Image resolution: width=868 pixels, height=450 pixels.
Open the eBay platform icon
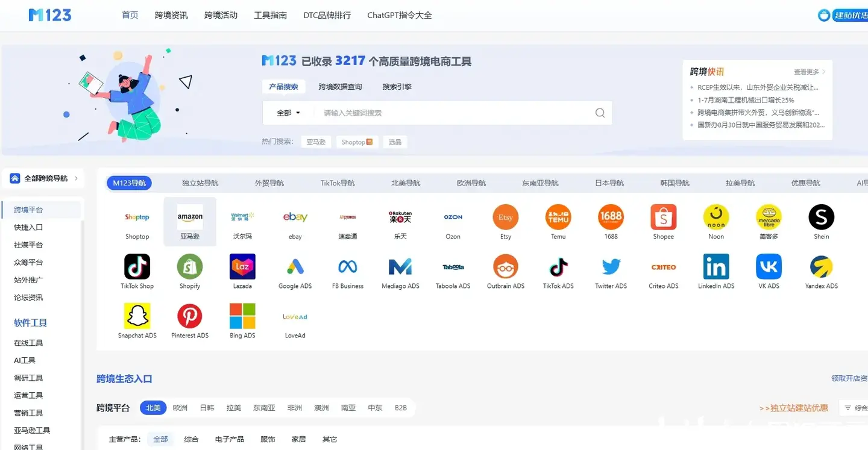click(x=295, y=217)
